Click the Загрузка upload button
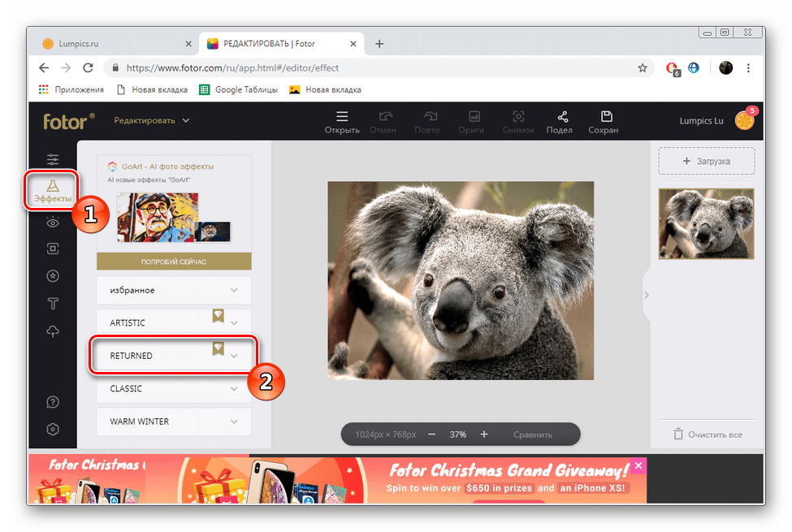The width and height of the screenshot is (792, 532). click(706, 161)
